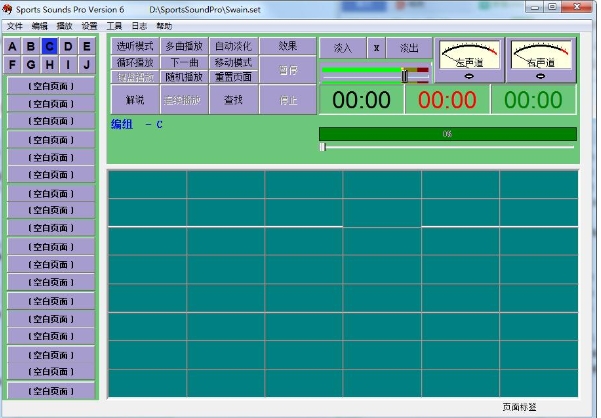
Task: Toggle 随机播放 random playback
Action: coord(184,77)
